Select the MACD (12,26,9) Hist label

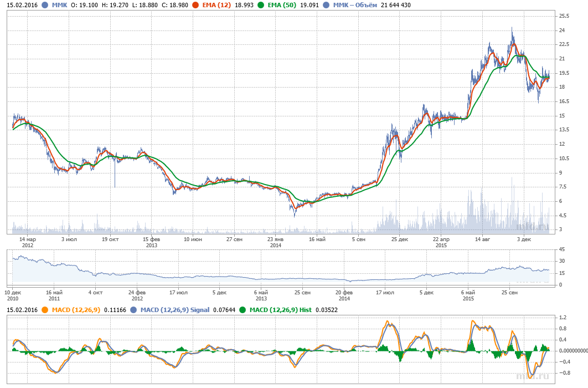click(280, 310)
